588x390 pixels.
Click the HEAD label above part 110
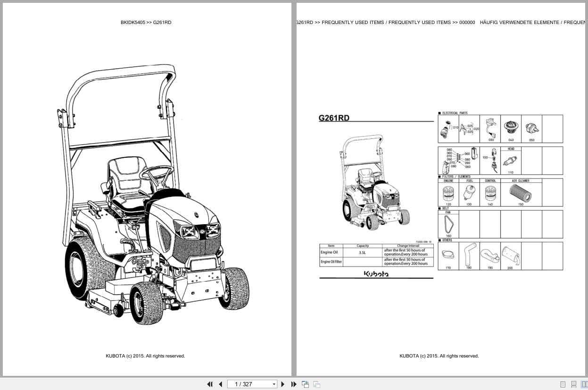click(x=511, y=149)
